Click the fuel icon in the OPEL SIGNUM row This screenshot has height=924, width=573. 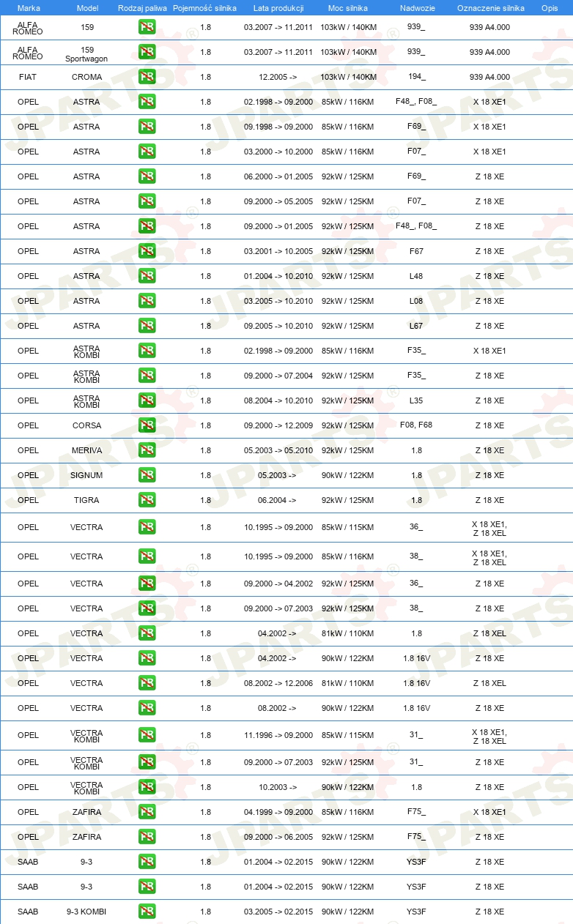tap(147, 475)
